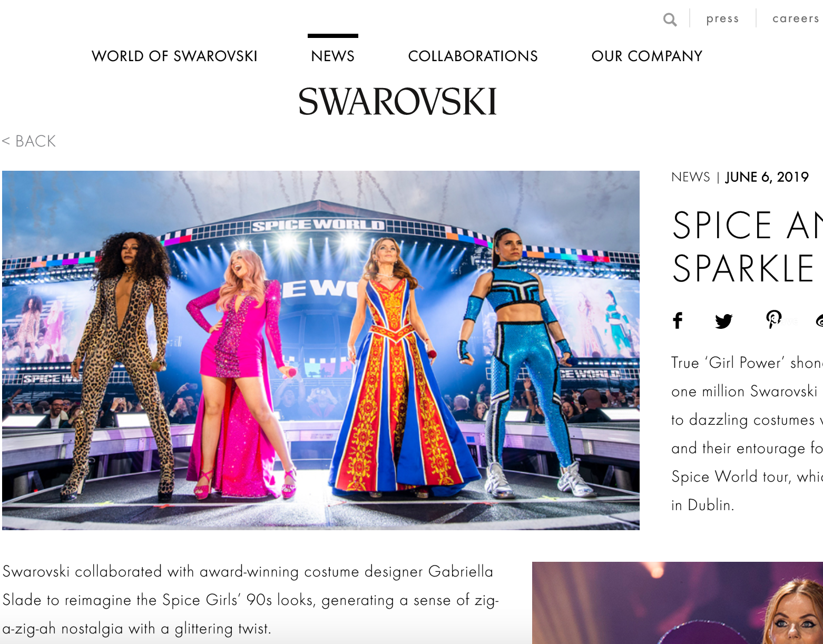823x644 pixels.
Task: Open the careers link
Action: 796,18
